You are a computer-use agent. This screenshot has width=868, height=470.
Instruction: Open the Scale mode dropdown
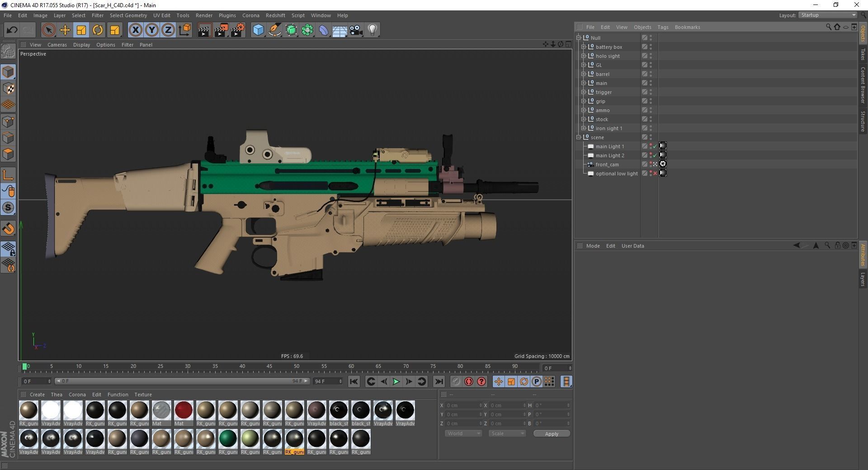[x=507, y=433]
